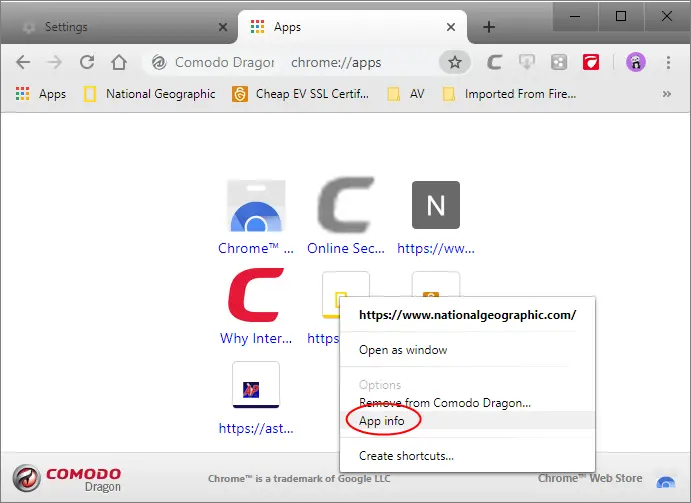Close the Settings tab
This screenshot has width=691, height=503.
[x=223, y=27]
